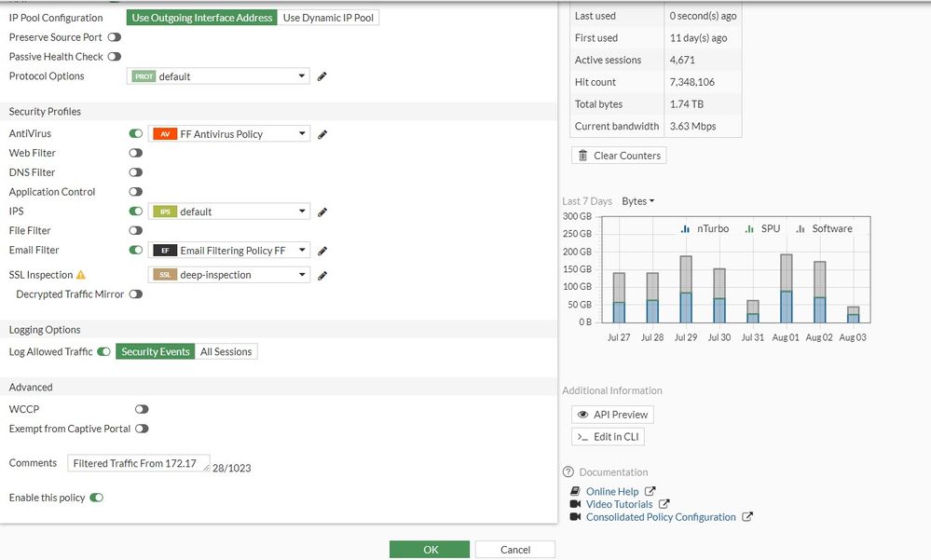
Task: Disable the Enable this policy toggle
Action: [x=96, y=498]
